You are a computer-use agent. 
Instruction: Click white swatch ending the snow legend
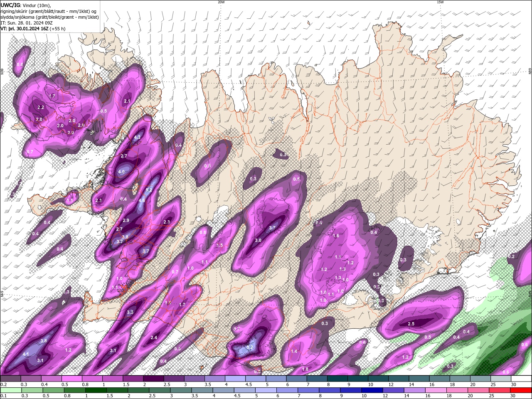coord(521,379)
